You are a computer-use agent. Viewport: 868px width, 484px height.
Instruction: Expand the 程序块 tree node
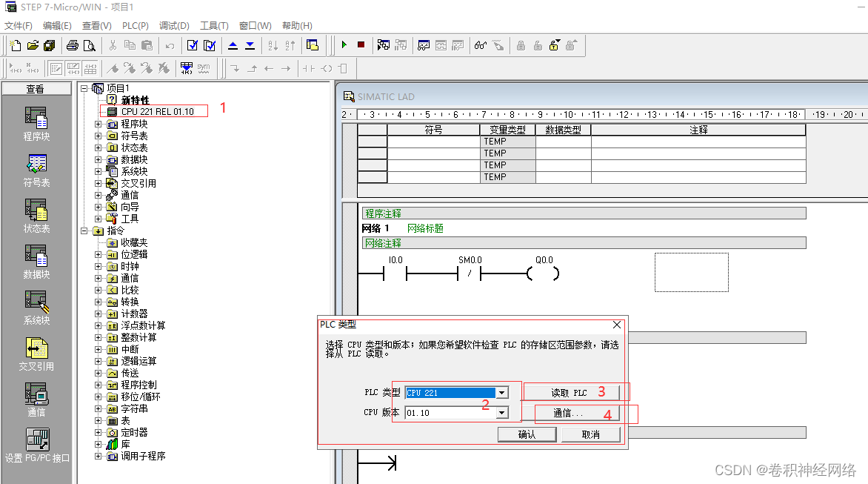click(98, 124)
